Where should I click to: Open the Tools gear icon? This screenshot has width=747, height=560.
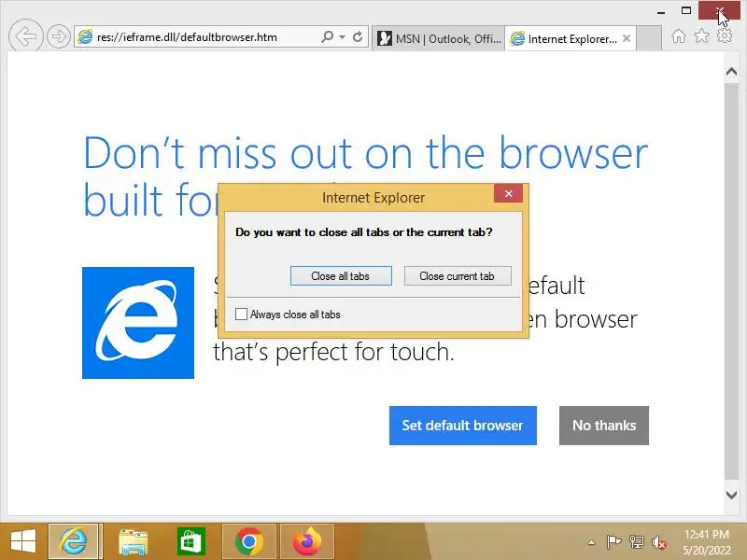(725, 35)
